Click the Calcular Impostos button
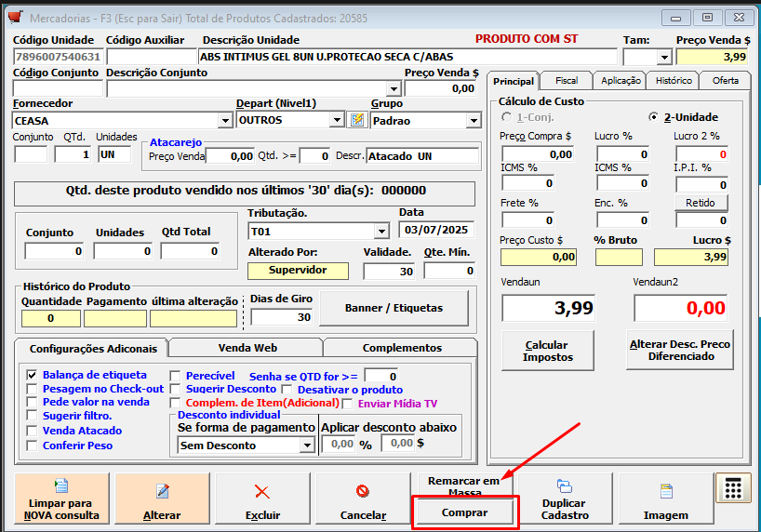Image resolution: width=761 pixels, height=532 pixels. click(x=547, y=351)
